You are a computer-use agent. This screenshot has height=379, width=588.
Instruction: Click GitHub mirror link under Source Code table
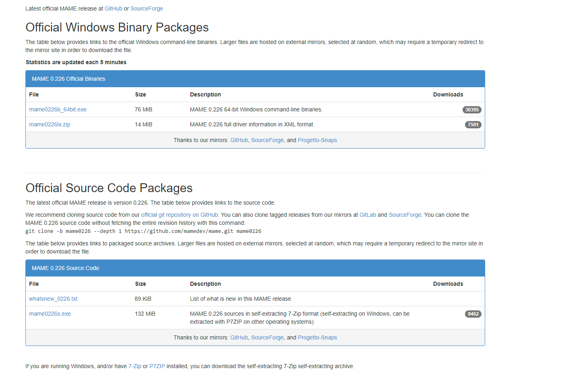239,337
